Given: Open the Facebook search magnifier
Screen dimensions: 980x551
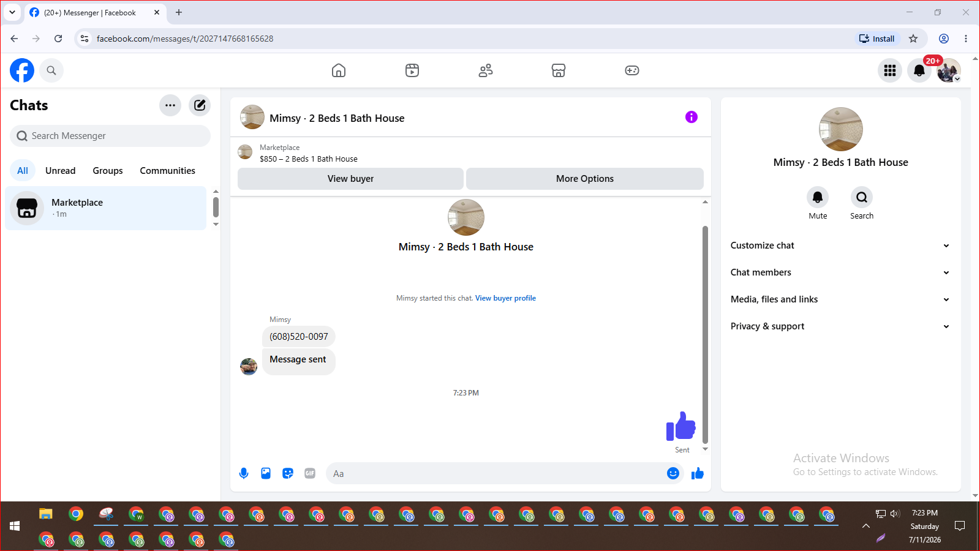Looking at the screenshot, I should (51, 70).
